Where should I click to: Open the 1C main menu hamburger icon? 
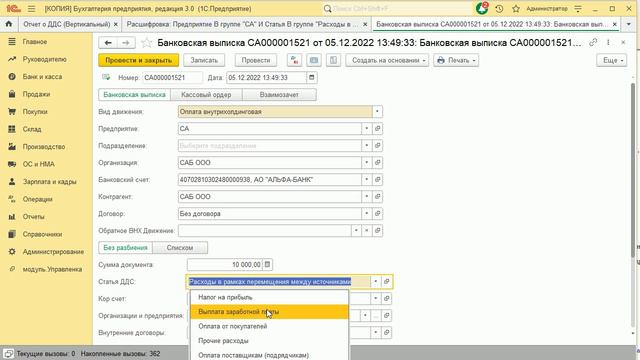pyautogui.click(x=31, y=9)
